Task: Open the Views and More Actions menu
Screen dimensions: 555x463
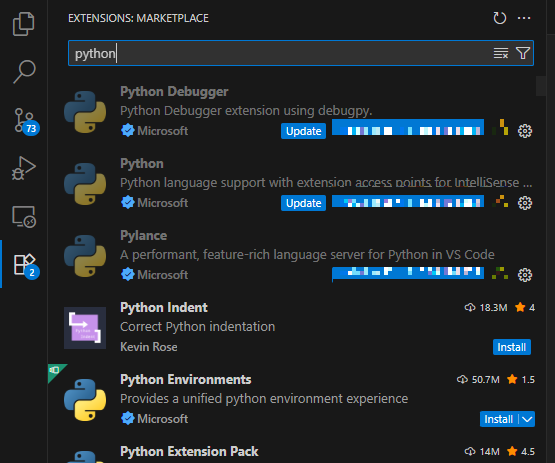Action: pyautogui.click(x=524, y=18)
